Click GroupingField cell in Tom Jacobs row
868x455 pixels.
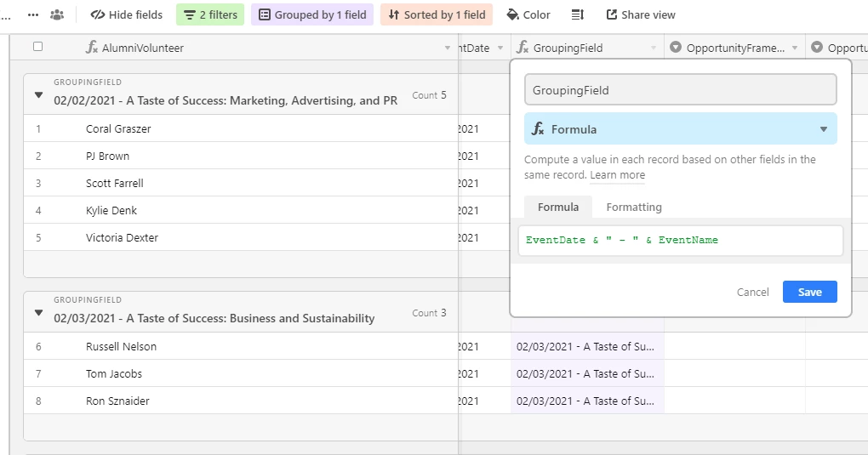[x=587, y=373]
